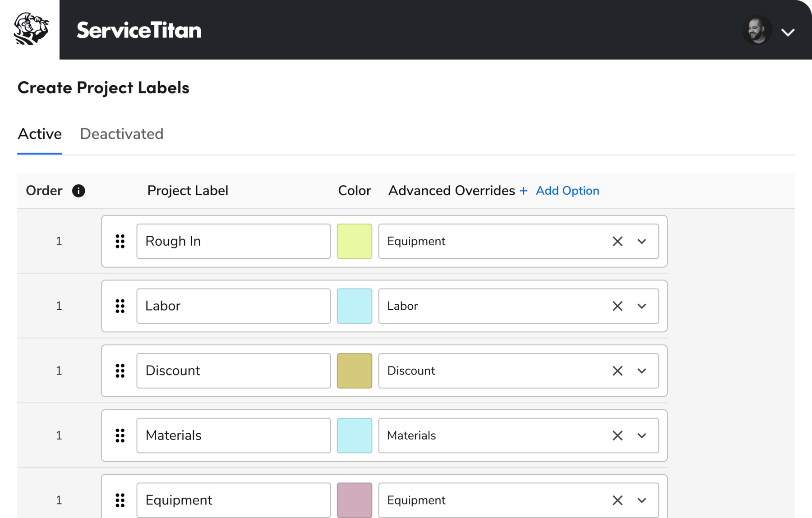The height and width of the screenshot is (518, 812).
Task: Expand the Rough In overrides dropdown
Action: pos(642,241)
